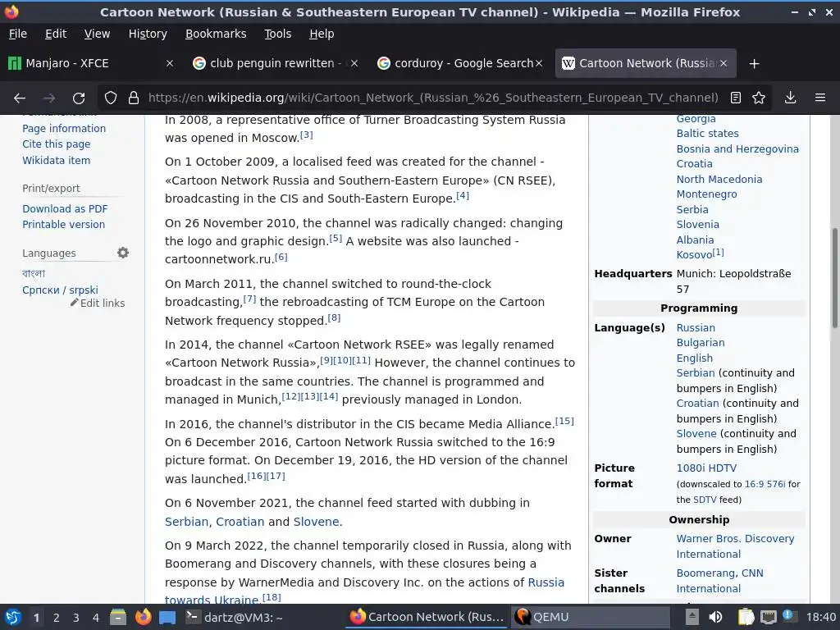Open the Page information sidebar link
The width and height of the screenshot is (840, 630).
coord(64,129)
